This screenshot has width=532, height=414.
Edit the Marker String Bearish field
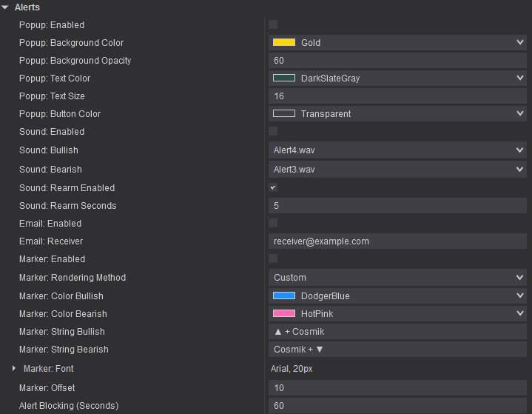coord(397,349)
